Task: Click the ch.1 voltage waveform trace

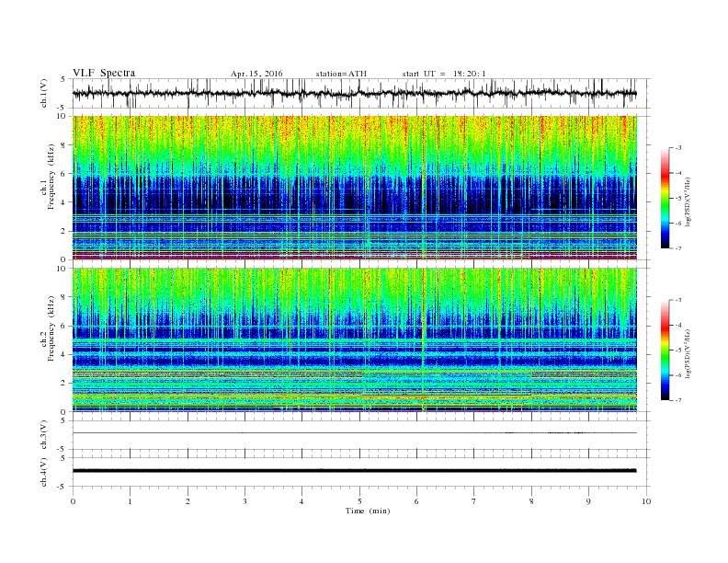Action: [x=354, y=93]
